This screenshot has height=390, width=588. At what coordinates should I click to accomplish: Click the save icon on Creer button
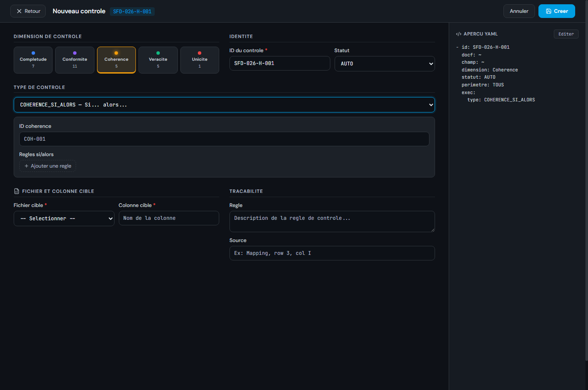point(549,11)
